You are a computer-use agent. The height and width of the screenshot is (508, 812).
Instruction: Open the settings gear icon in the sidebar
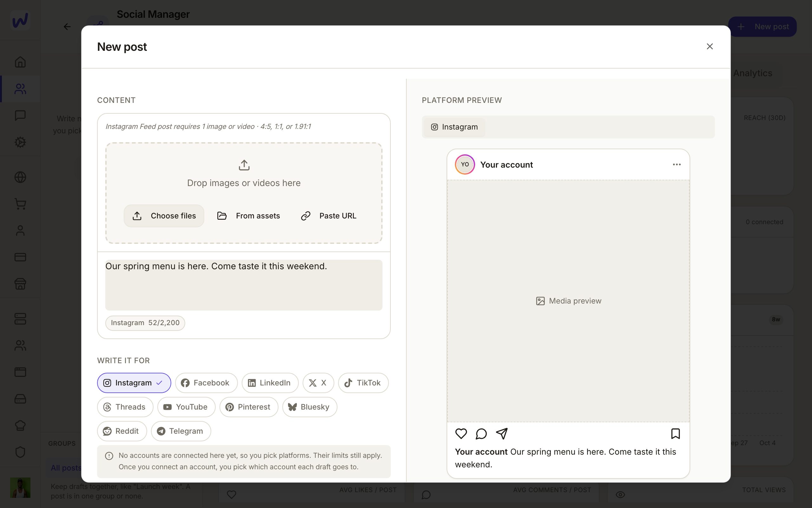point(20,142)
